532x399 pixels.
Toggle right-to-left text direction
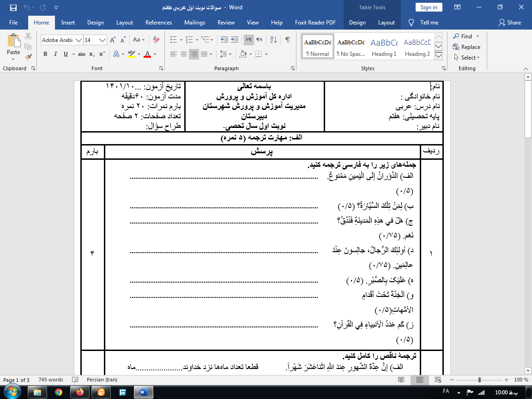[x=260, y=40]
